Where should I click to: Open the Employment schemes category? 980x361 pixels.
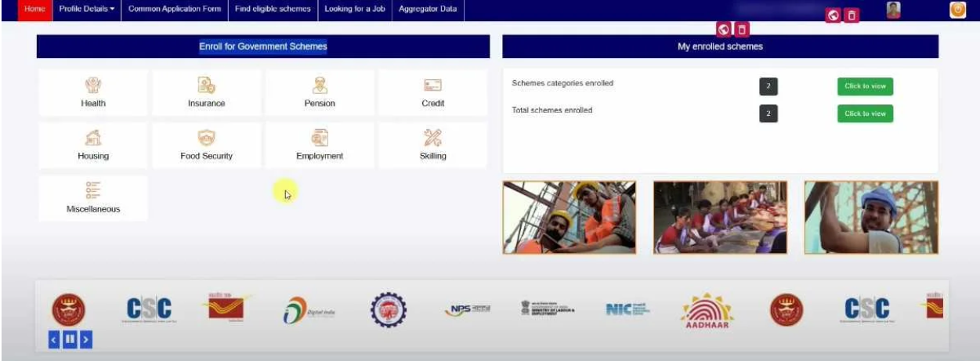[320, 145]
